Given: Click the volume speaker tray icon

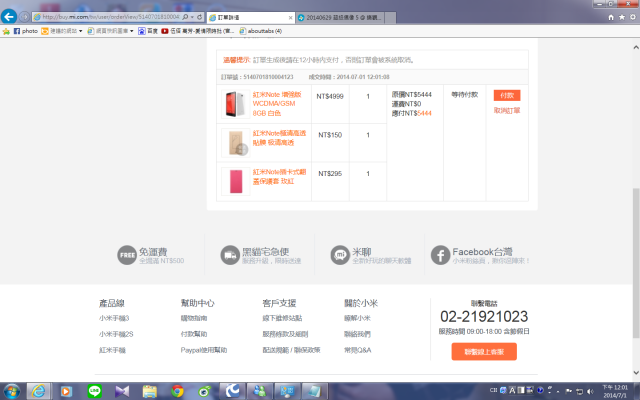Looking at the screenshot, I should [x=590, y=391].
